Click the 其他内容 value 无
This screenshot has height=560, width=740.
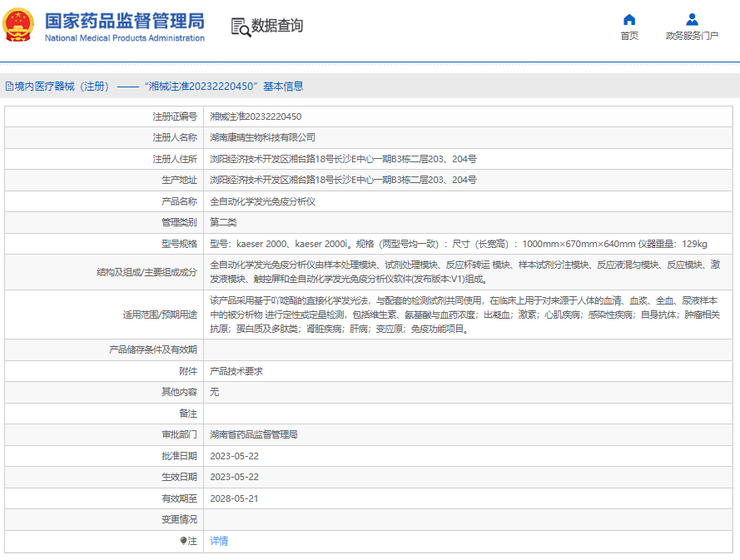tap(214, 392)
